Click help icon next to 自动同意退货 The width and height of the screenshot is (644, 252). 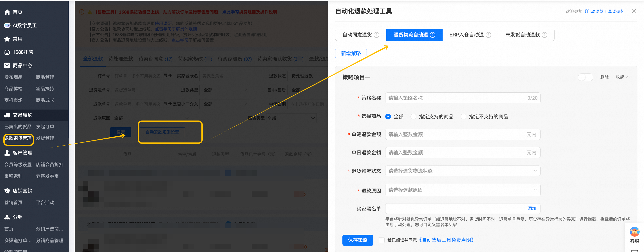(376, 35)
